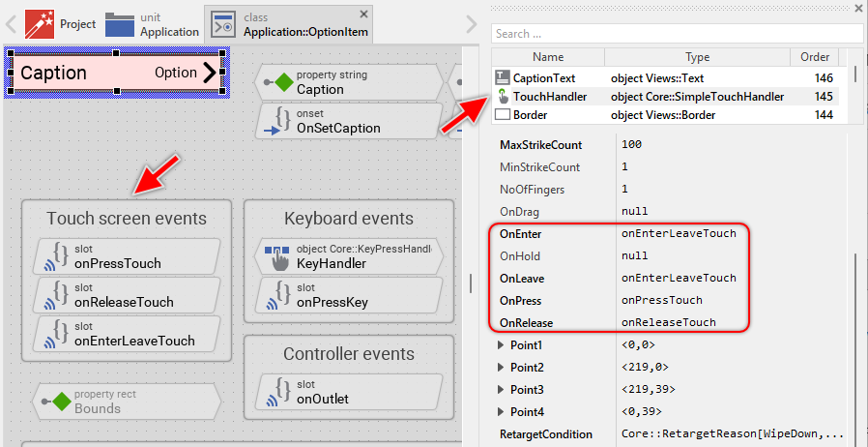Sort members by Name column header
Screen dimensions: 868x447
(x=548, y=57)
